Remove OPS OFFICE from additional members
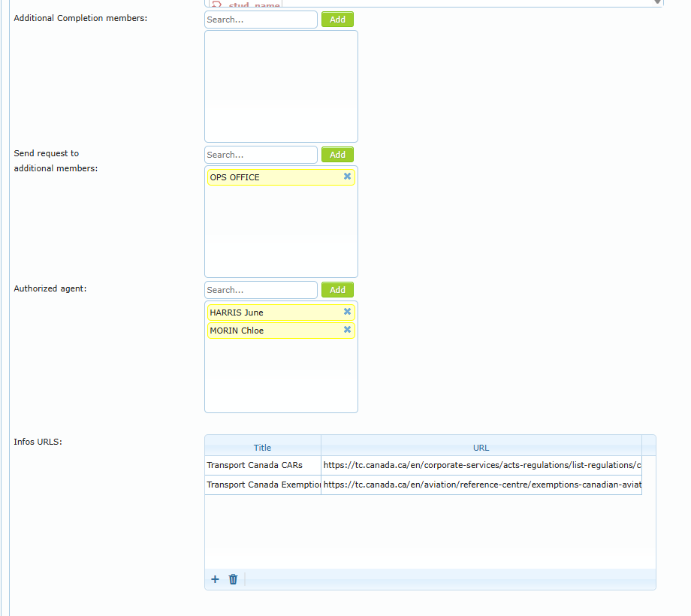The height and width of the screenshot is (616, 691). click(347, 177)
